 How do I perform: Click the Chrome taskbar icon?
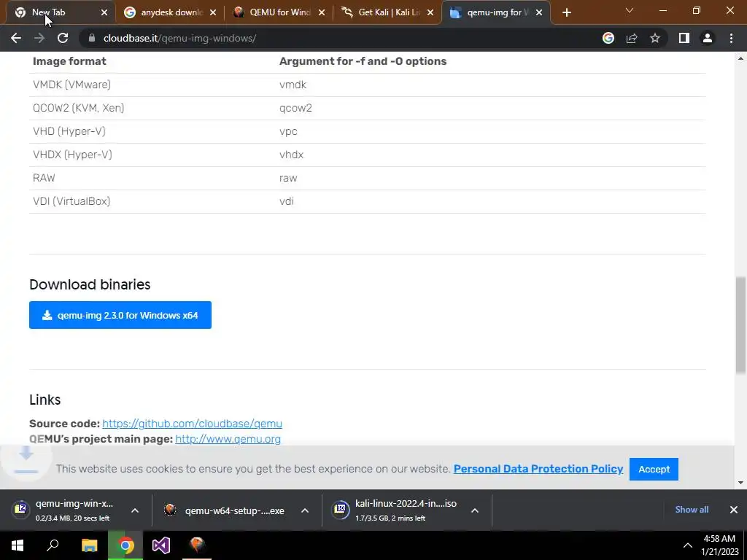[125, 545]
